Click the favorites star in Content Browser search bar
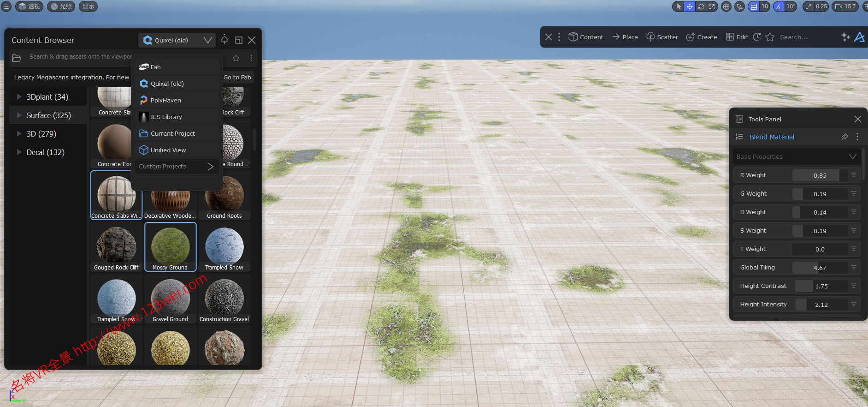 pos(236,58)
